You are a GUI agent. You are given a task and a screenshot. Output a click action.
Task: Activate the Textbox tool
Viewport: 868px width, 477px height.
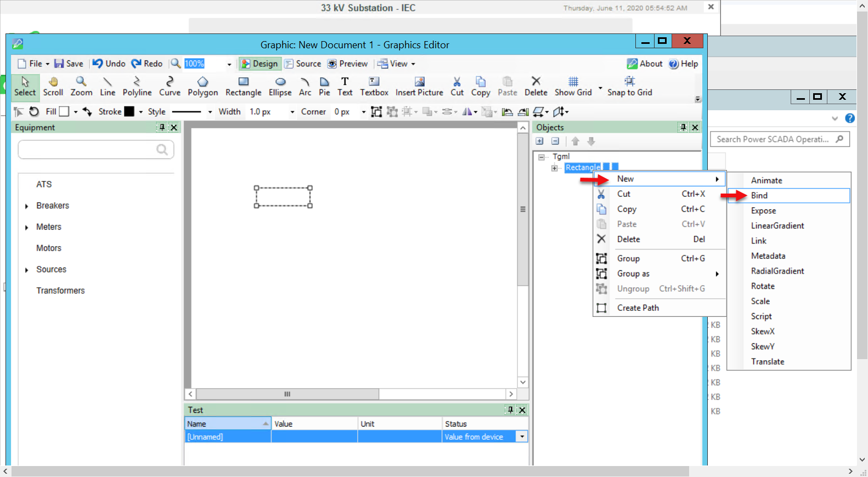point(374,86)
